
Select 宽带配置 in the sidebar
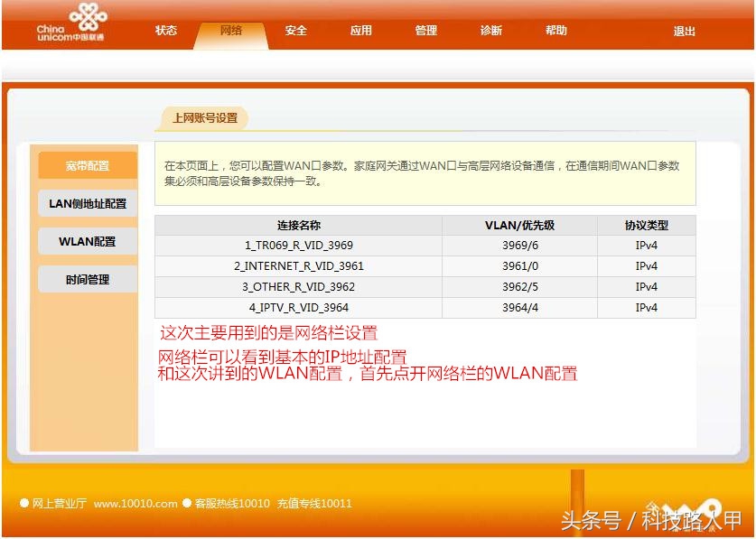click(87, 165)
